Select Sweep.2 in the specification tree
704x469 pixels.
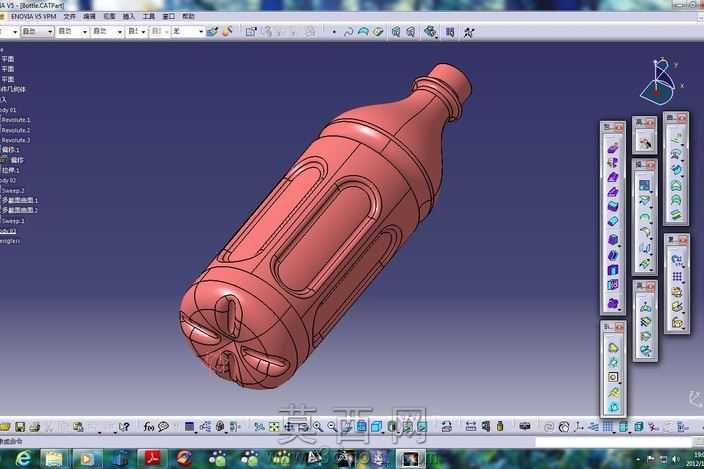coord(13,190)
